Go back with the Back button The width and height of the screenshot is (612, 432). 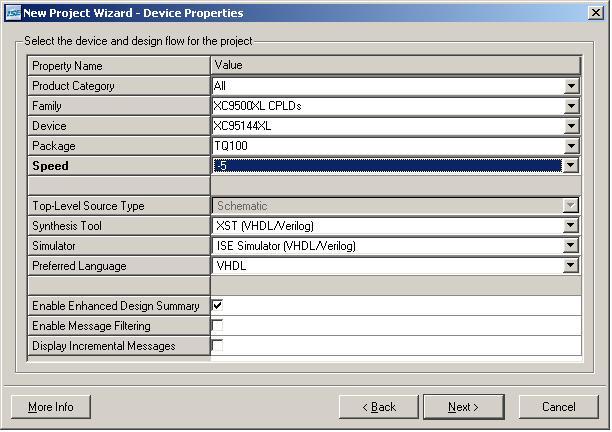379,407
